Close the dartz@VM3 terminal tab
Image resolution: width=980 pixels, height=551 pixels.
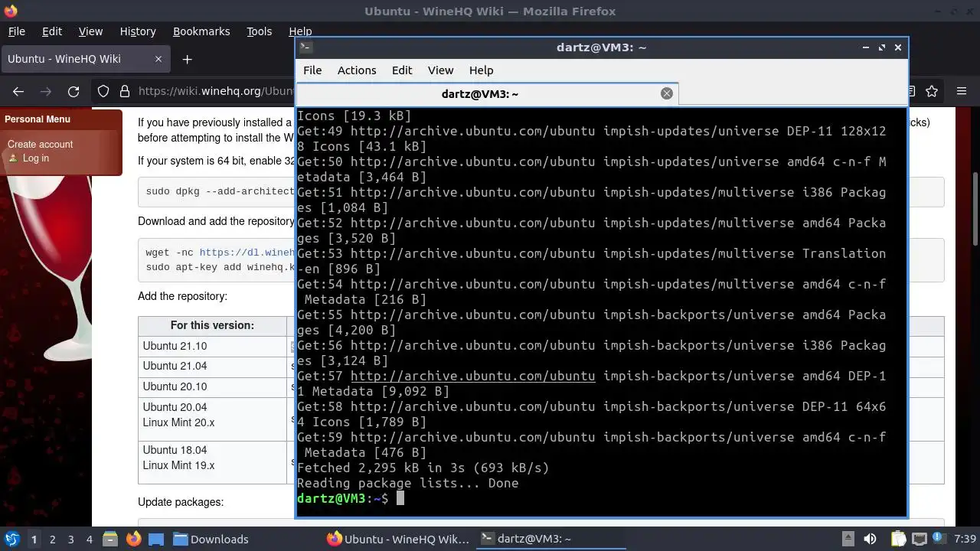667,93
